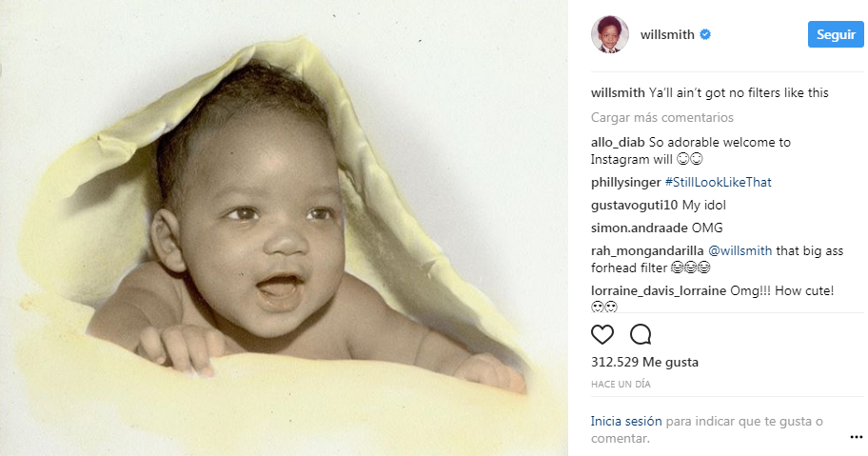Open simon.andraade commenter profile
868x456 pixels.
640,228
